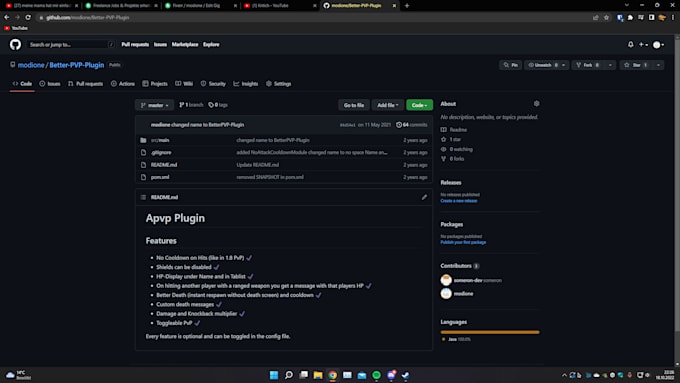680x383 pixels.
Task: Bookmark this page with the star icon
Action: (606, 17)
